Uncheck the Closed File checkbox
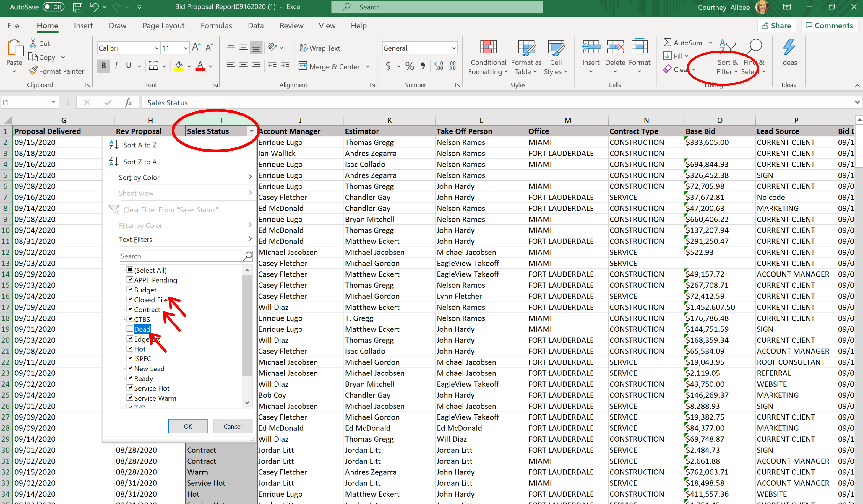 pyautogui.click(x=130, y=299)
